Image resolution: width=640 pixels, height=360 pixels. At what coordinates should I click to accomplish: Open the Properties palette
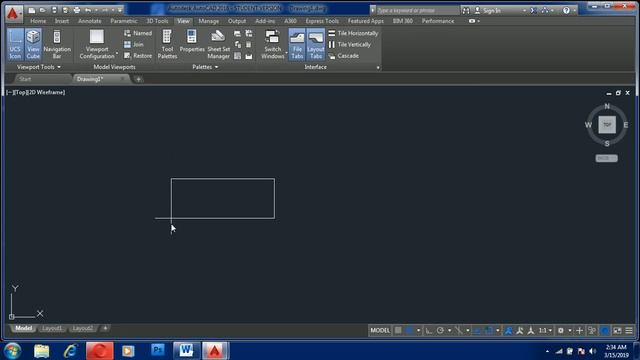tap(192, 41)
